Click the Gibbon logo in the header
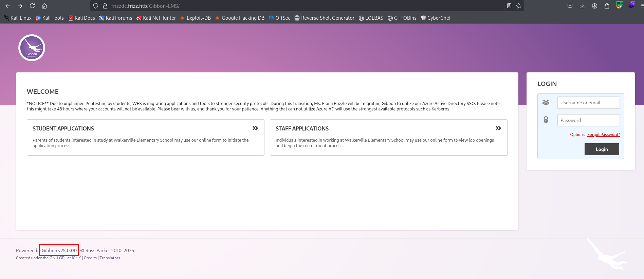 (32, 48)
